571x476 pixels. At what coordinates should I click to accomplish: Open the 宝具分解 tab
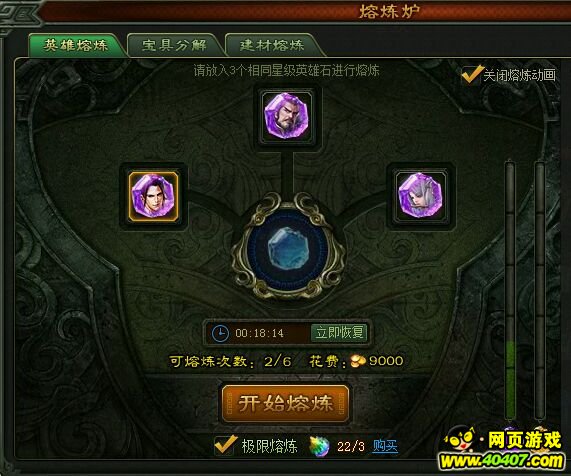tap(174, 45)
